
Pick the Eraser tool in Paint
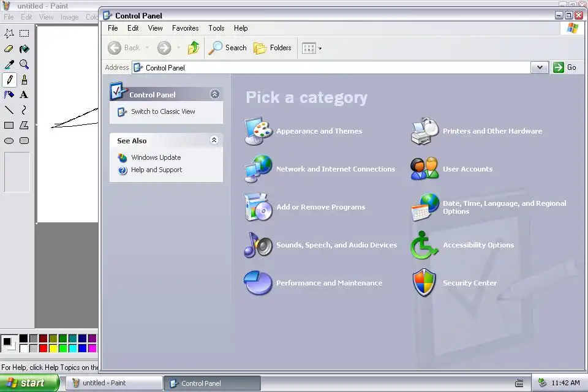[x=9, y=49]
